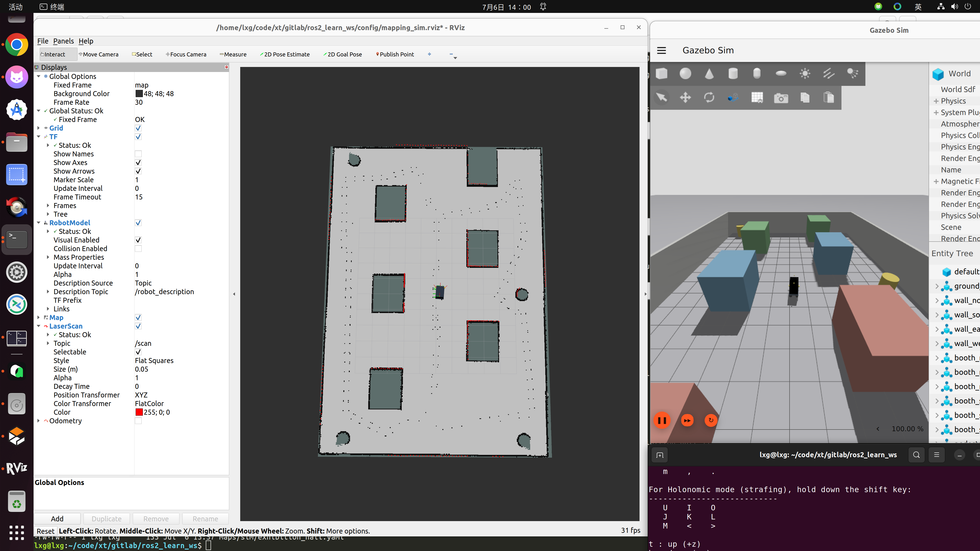Open the Gazebo hamburger menu
Screen dimensions: 980x551
tap(662, 50)
